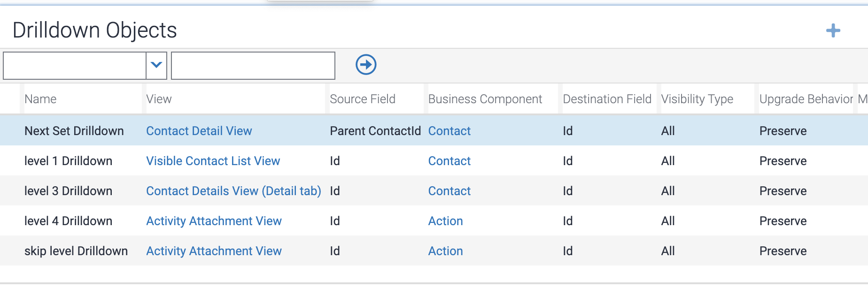The height and width of the screenshot is (288, 868).
Task: Open the search field dropdown arrow
Action: point(156,65)
